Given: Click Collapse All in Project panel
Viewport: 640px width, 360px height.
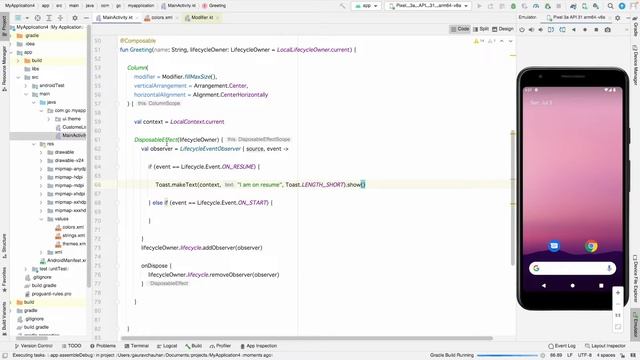Looking at the screenshot, I should [x=60, y=18].
